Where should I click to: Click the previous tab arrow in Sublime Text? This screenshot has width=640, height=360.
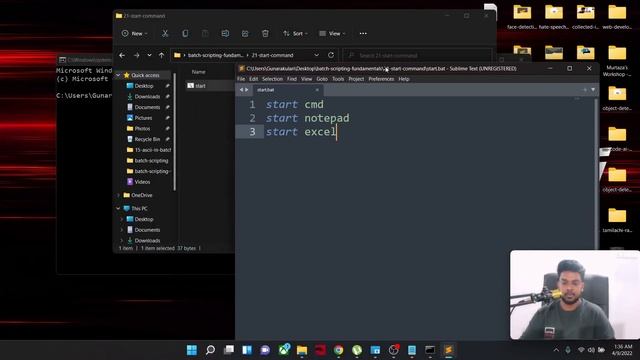click(x=241, y=90)
